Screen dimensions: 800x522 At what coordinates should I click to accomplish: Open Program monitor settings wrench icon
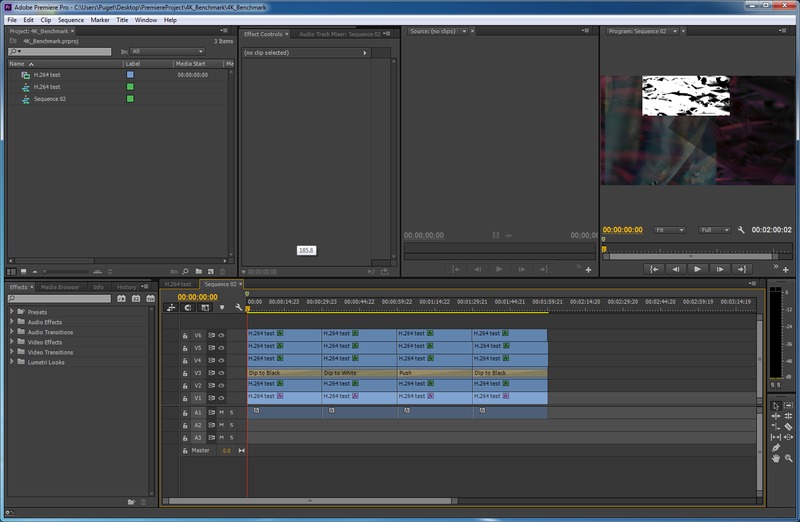click(x=741, y=230)
